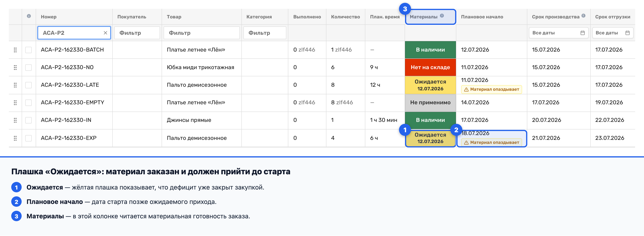Sort by the Покупатель column header
644x236 pixels.
click(x=132, y=17)
